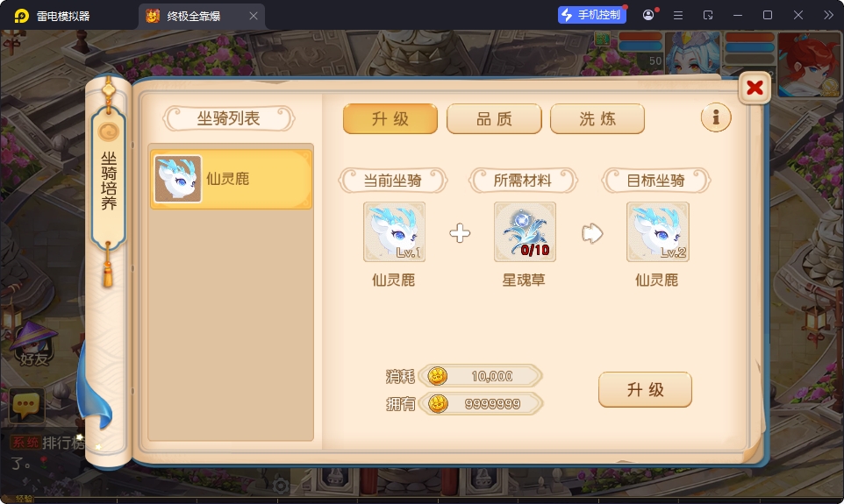844x504 pixels.
Task: Open the chat bubble icon
Action: [26, 406]
